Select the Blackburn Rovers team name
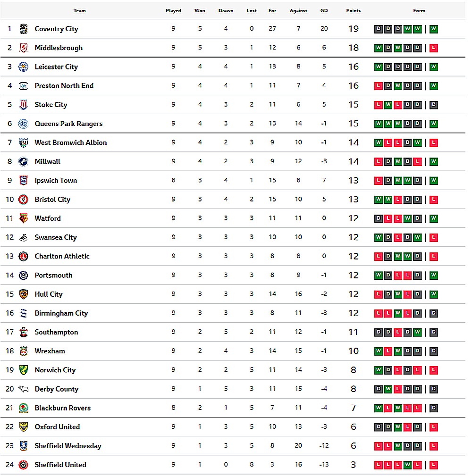 [x=62, y=408]
